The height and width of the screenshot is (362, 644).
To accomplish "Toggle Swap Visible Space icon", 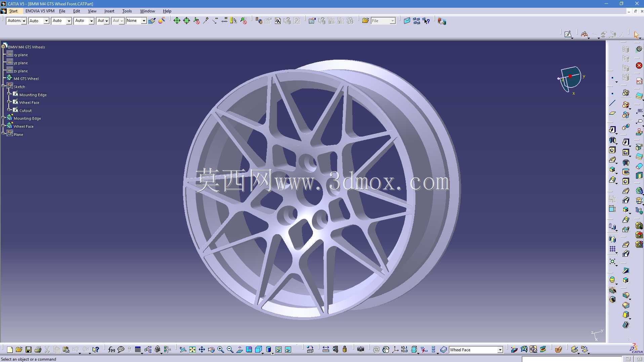I will 288,350.
